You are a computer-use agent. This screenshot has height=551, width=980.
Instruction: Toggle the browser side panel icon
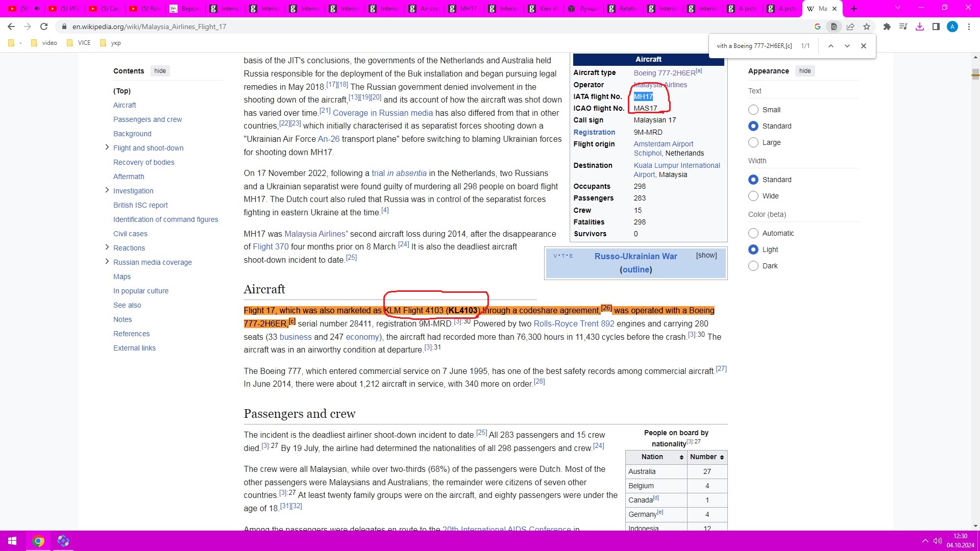pyautogui.click(x=936, y=27)
